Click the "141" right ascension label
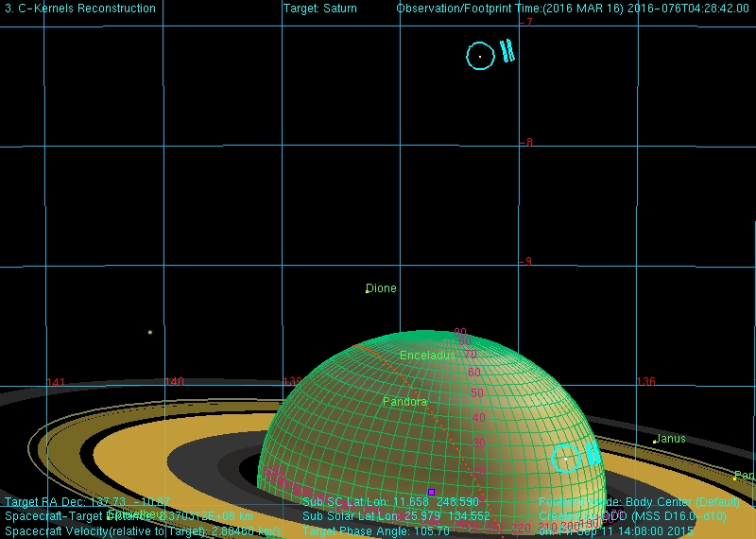 (x=56, y=382)
